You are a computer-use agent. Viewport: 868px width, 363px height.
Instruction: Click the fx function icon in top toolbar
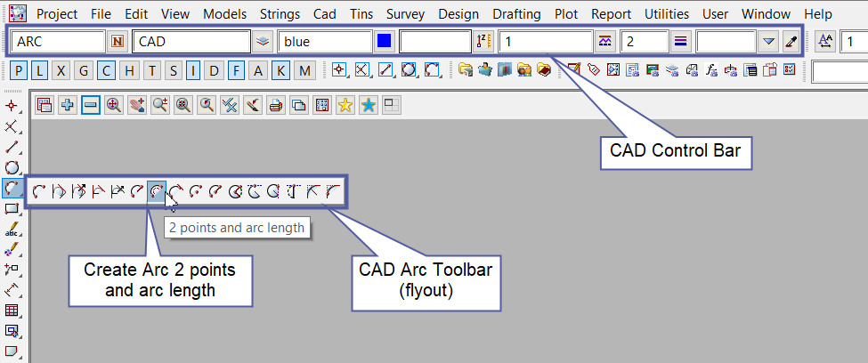[x=711, y=70]
